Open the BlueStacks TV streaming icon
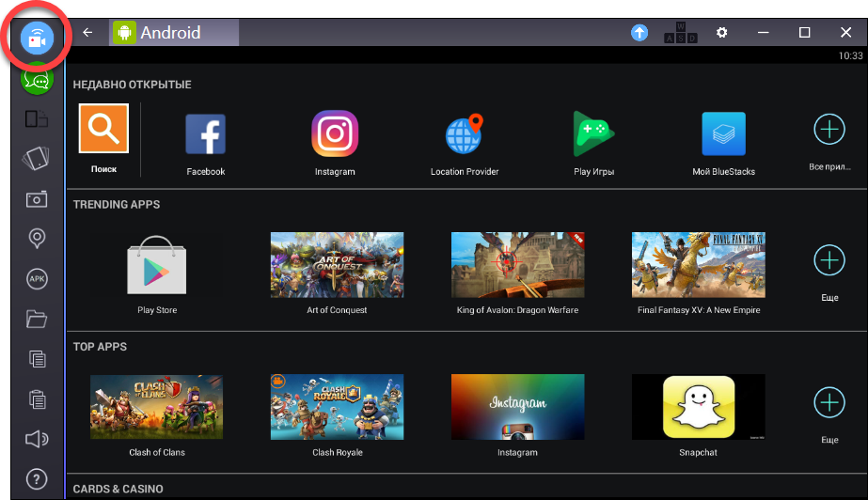 tap(37, 39)
